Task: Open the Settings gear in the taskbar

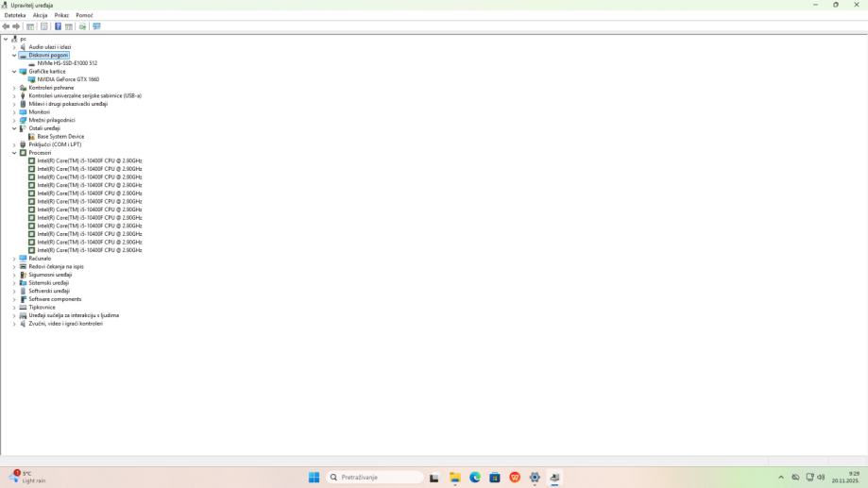Action: click(x=535, y=478)
